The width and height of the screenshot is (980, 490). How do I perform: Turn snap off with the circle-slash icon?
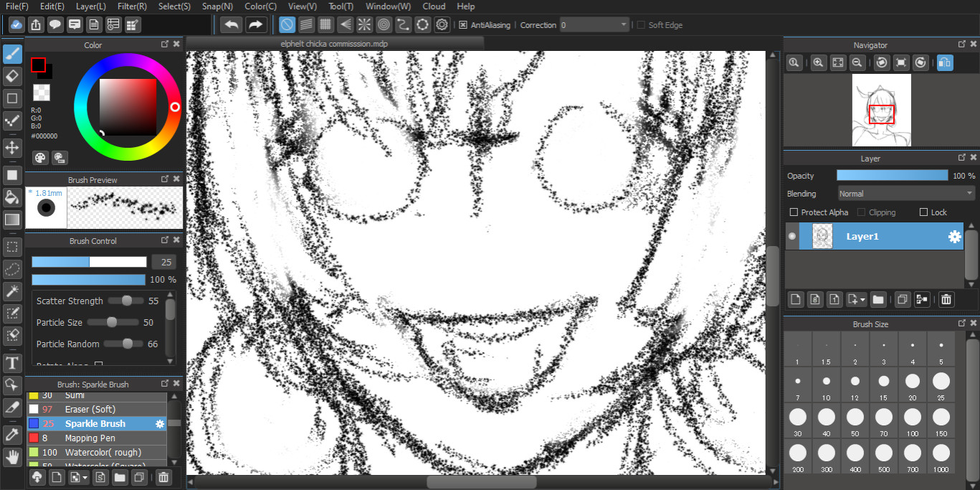click(x=287, y=24)
